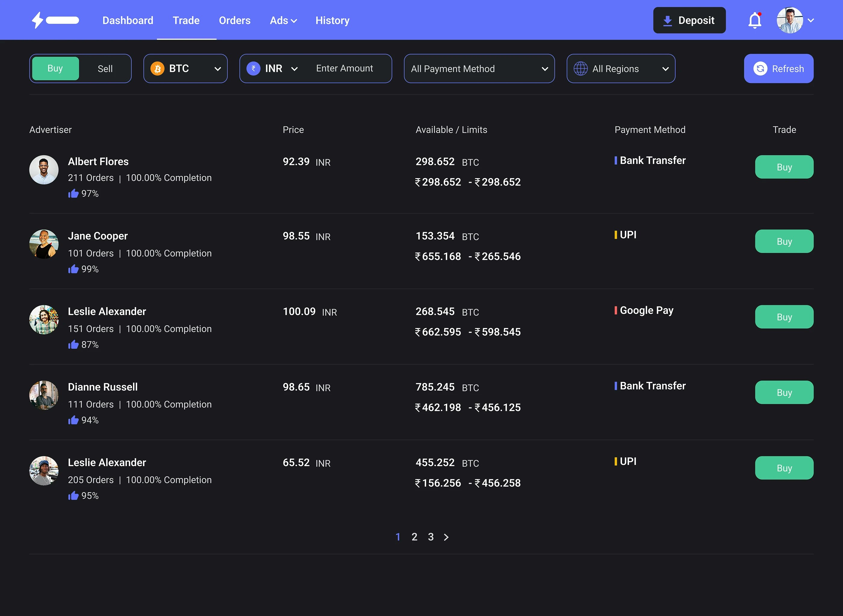Go to page 2 of results

(x=414, y=537)
